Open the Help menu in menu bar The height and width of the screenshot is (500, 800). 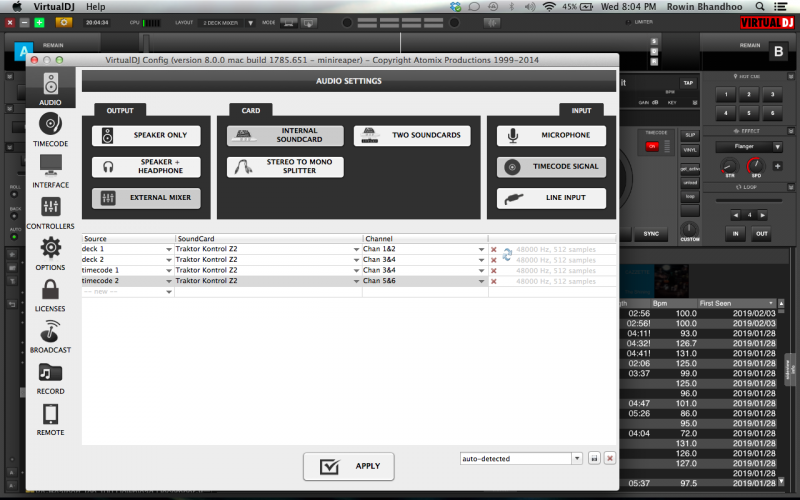pos(96,6)
